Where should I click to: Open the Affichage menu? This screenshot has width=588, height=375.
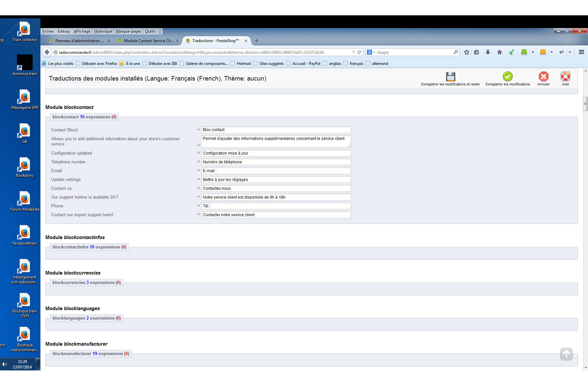[x=82, y=31]
